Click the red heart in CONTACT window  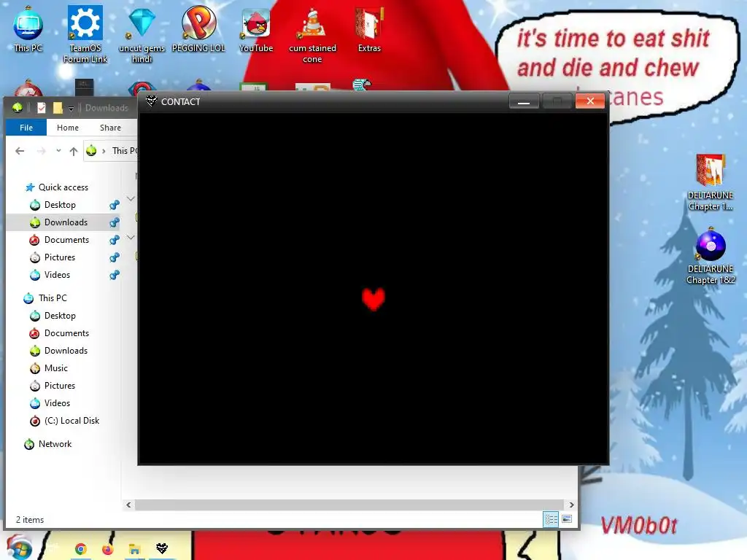(373, 298)
